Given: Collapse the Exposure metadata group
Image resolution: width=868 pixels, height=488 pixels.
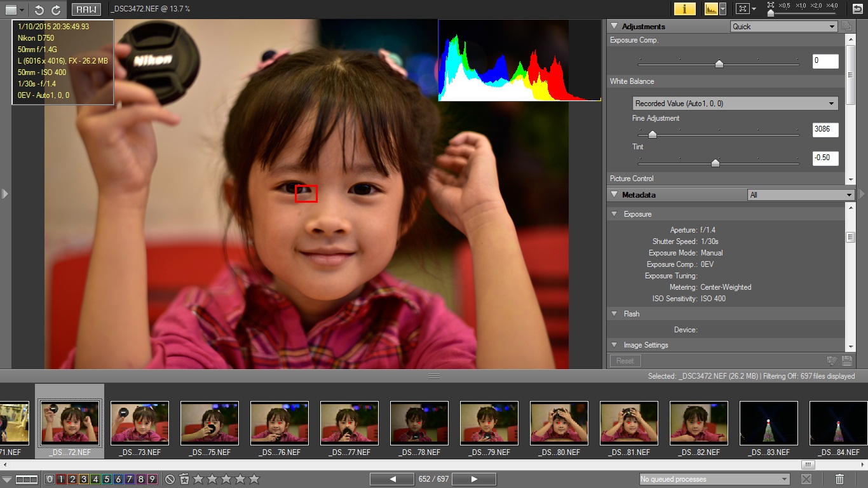Looking at the screenshot, I should (x=614, y=214).
